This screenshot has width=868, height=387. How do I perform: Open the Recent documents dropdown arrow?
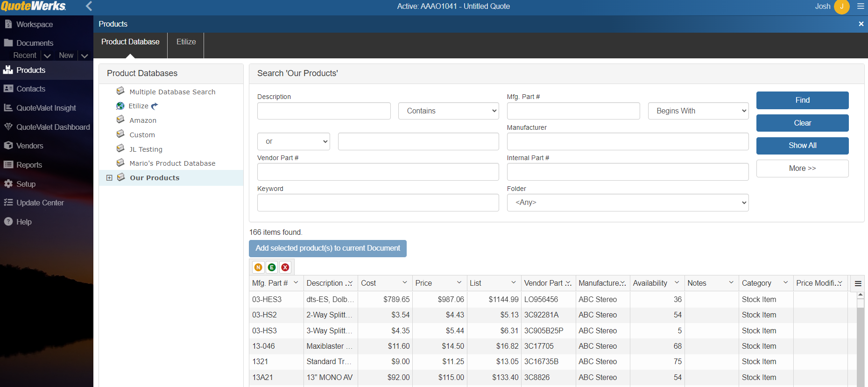point(47,56)
